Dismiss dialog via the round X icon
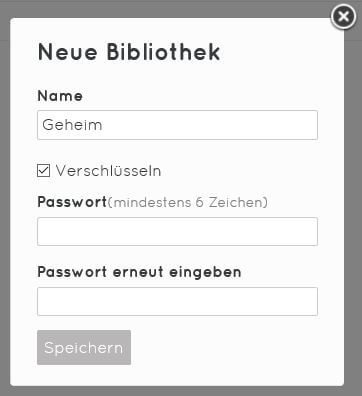This screenshot has height=396, width=362. click(x=343, y=17)
